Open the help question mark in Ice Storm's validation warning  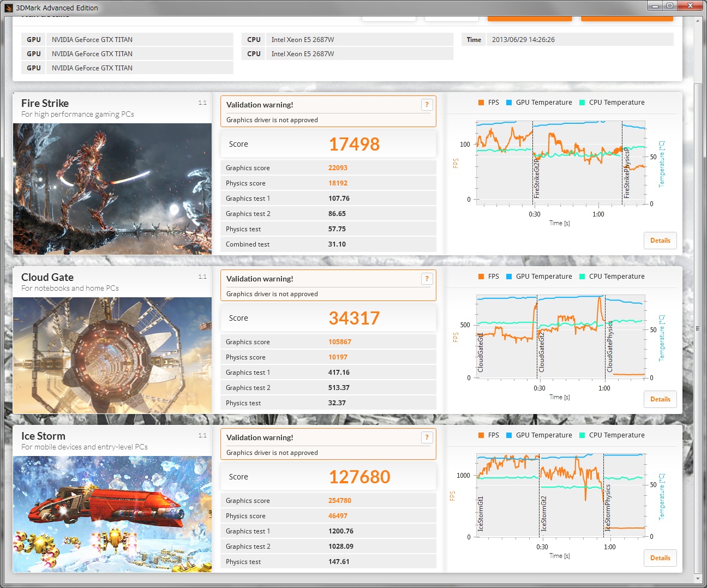tap(427, 437)
